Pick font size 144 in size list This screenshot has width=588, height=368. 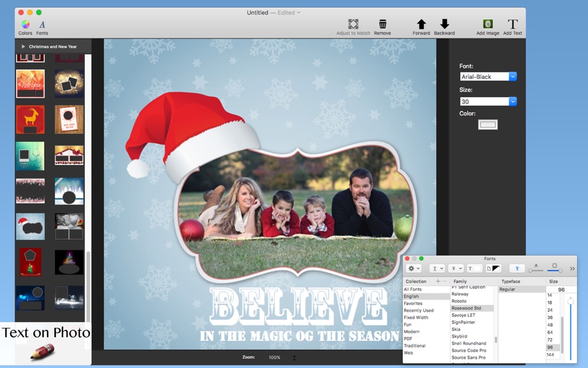click(x=550, y=354)
